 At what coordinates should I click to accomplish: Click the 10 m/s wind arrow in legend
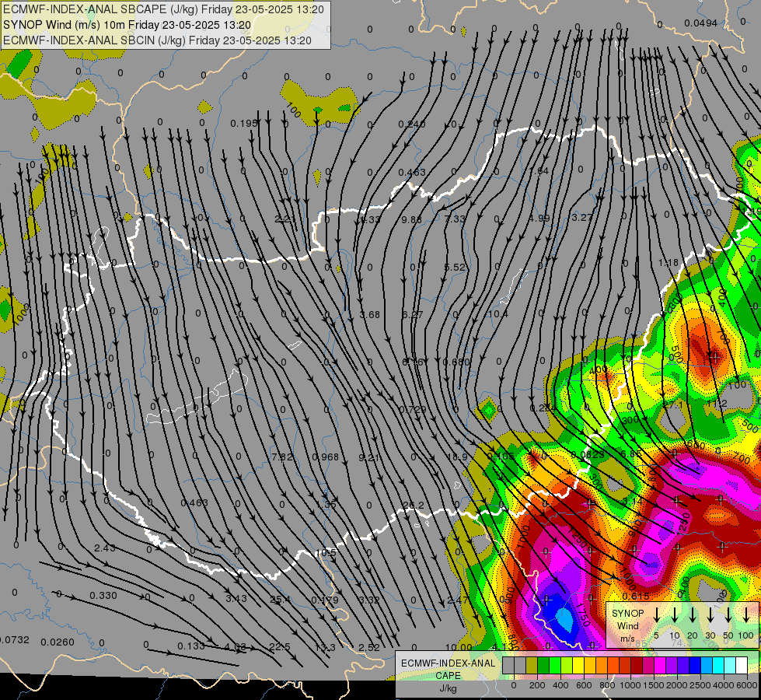click(675, 614)
